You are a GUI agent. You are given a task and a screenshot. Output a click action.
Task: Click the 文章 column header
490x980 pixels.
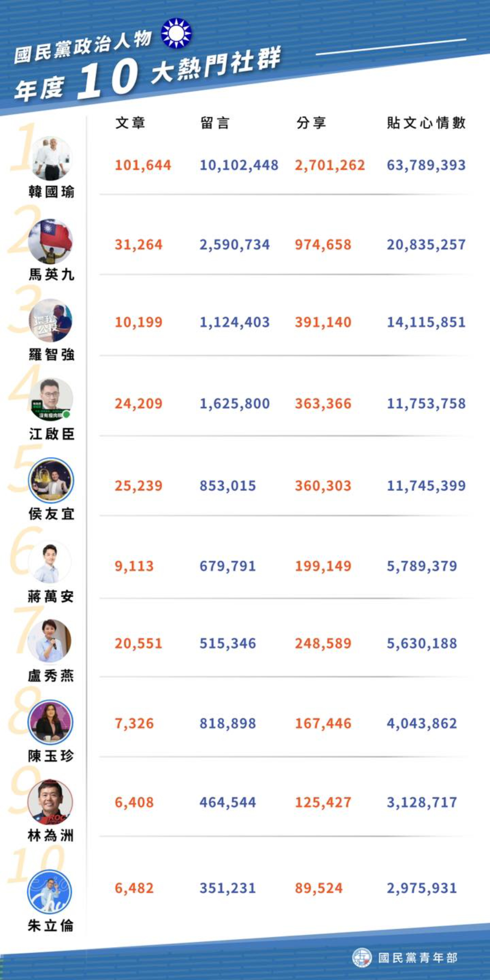click(x=130, y=123)
